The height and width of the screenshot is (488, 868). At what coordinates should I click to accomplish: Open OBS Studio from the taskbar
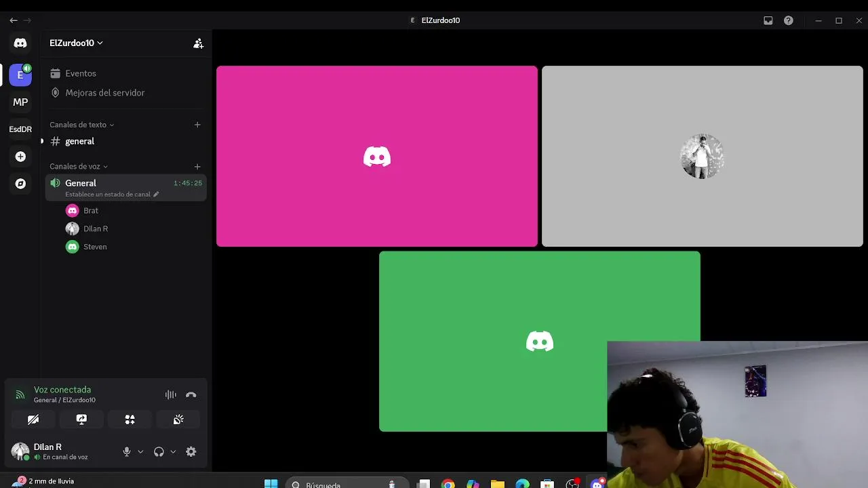[572, 484]
